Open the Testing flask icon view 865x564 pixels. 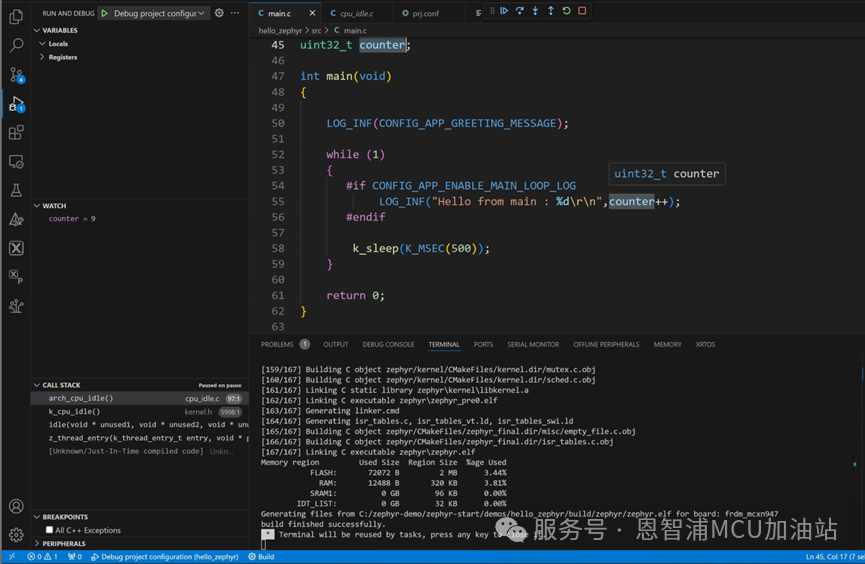(x=16, y=190)
